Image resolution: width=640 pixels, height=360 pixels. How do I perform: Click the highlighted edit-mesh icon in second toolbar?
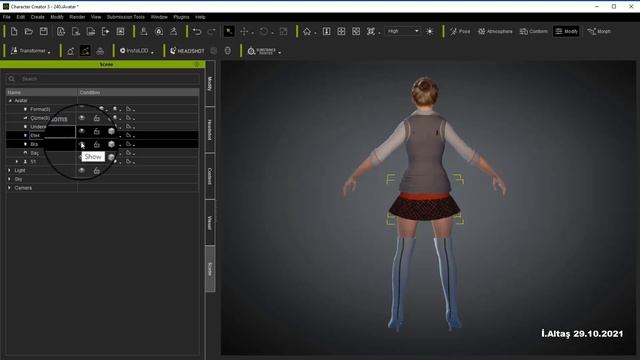tap(85, 51)
